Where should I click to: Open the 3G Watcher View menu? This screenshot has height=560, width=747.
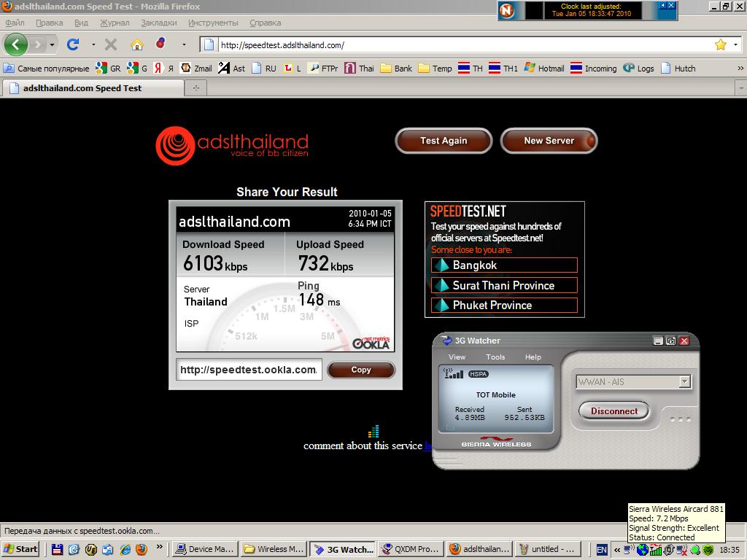[x=457, y=357]
